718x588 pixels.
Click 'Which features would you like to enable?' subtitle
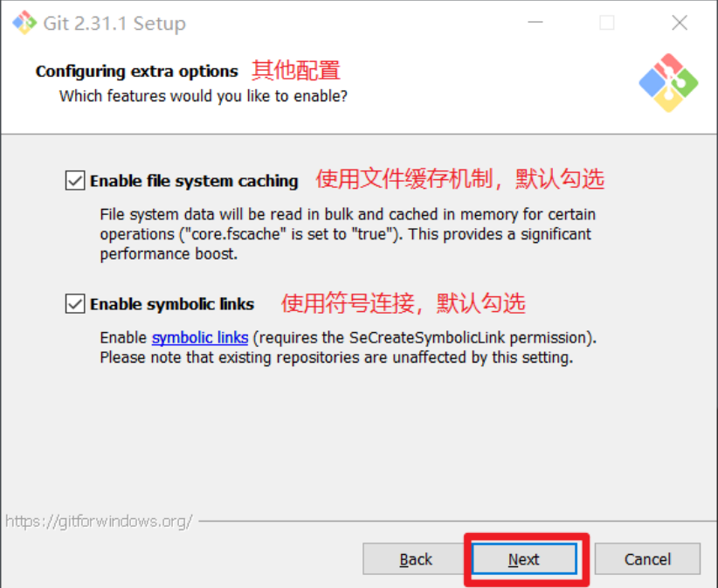204,96
